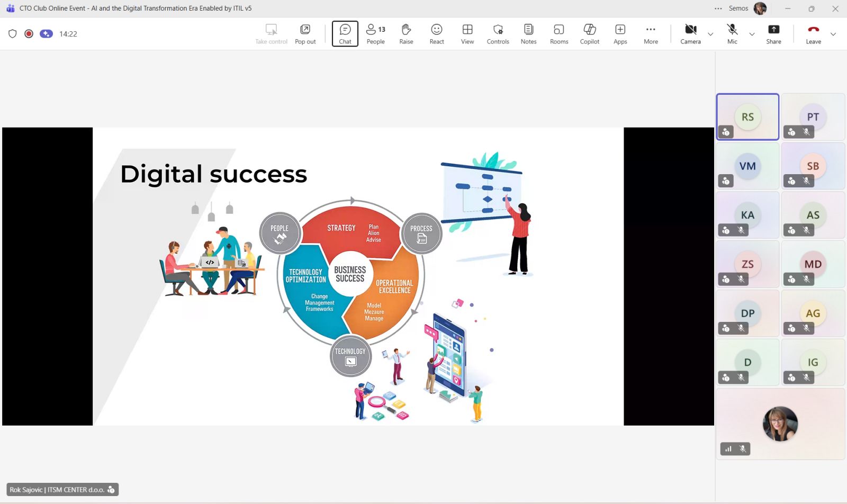Open the Controls menu
This screenshot has width=847, height=504.
498,33
